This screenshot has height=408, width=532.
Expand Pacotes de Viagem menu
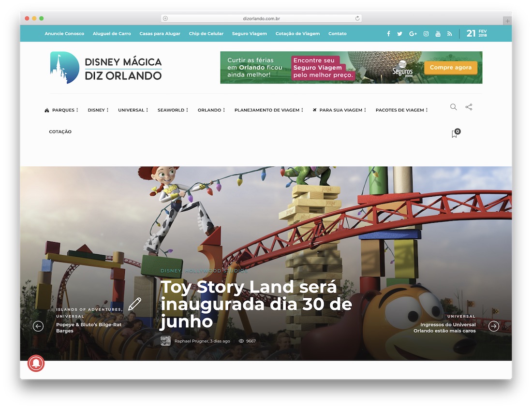(402, 110)
